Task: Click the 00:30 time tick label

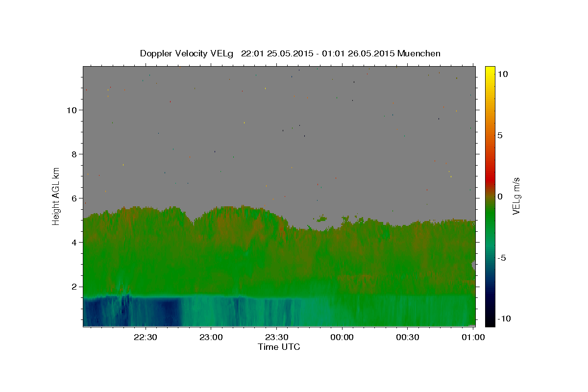Action: coord(407,337)
